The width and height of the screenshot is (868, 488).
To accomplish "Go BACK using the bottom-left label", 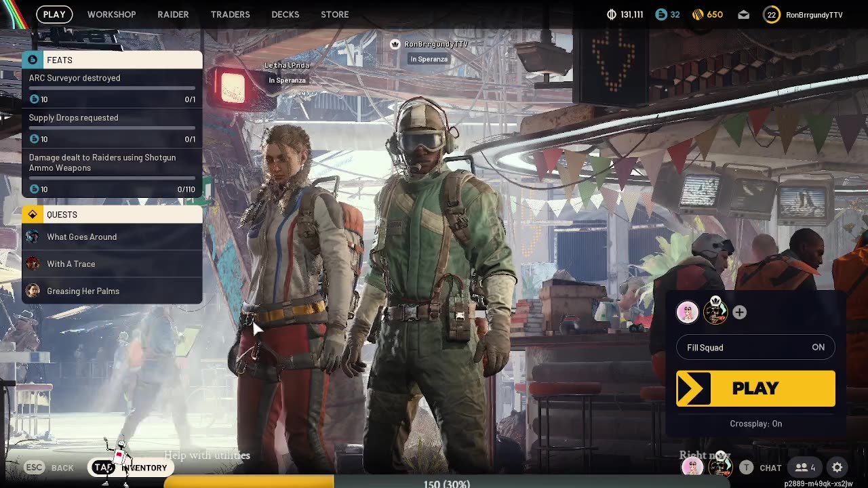I will (x=62, y=468).
